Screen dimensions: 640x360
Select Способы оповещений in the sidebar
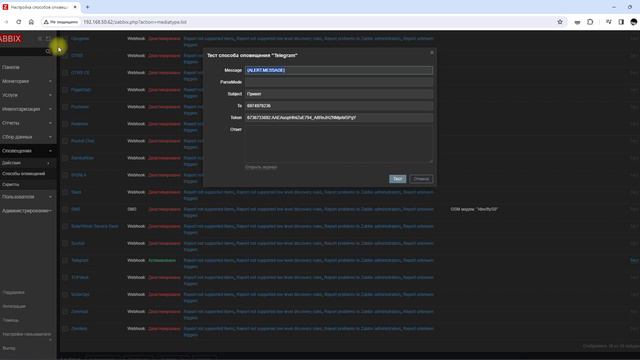24,173
